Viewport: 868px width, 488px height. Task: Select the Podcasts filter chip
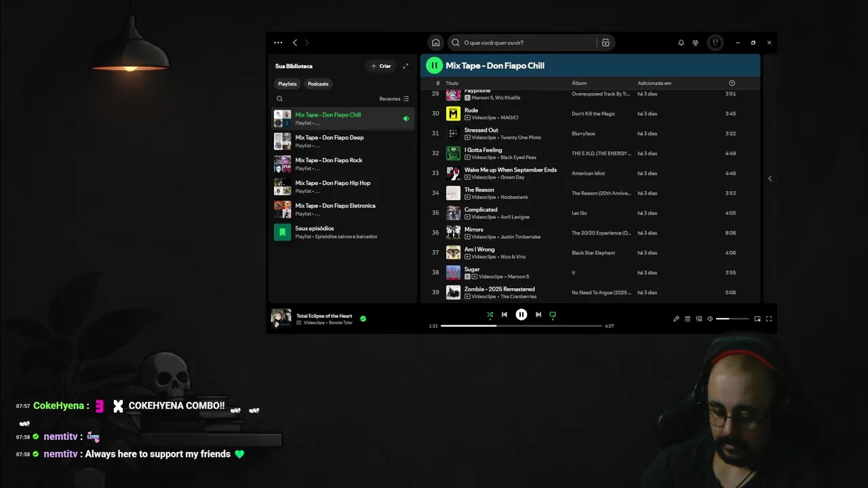tap(318, 84)
